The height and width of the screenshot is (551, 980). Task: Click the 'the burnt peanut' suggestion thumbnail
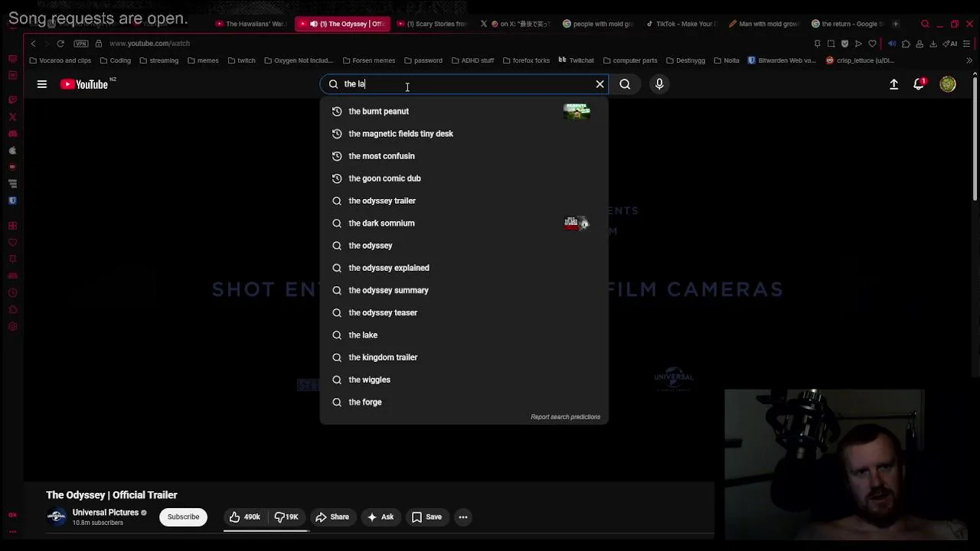(x=577, y=112)
